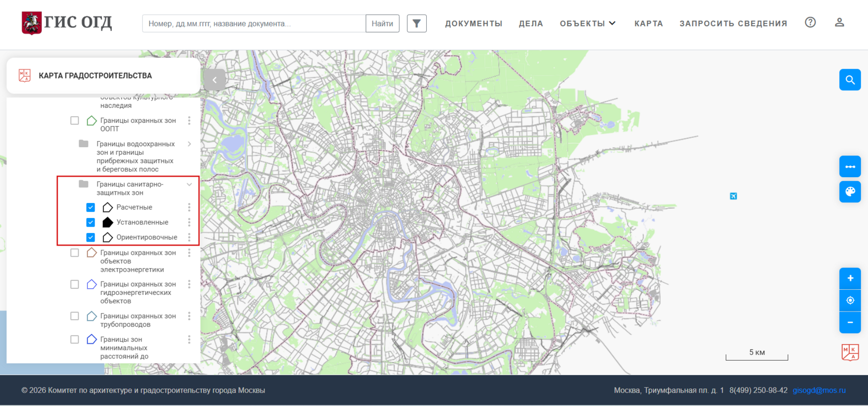Click the Границы водоохранных зон folder icon
The image size is (868, 406).
84,144
